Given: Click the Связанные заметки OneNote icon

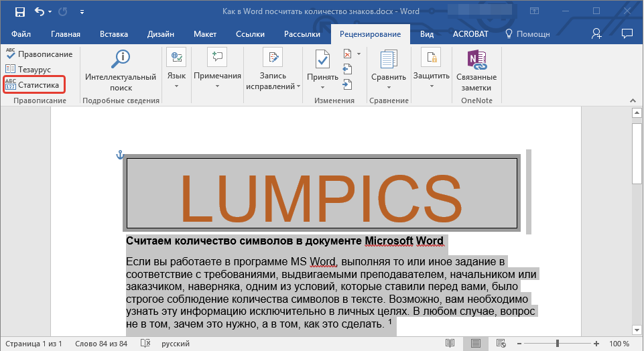Looking at the screenshot, I should [x=476, y=74].
